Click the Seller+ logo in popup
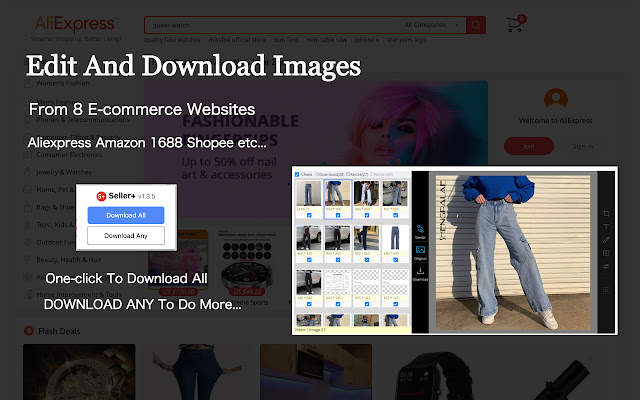Viewport: 640px width, 400px height. (x=103, y=195)
